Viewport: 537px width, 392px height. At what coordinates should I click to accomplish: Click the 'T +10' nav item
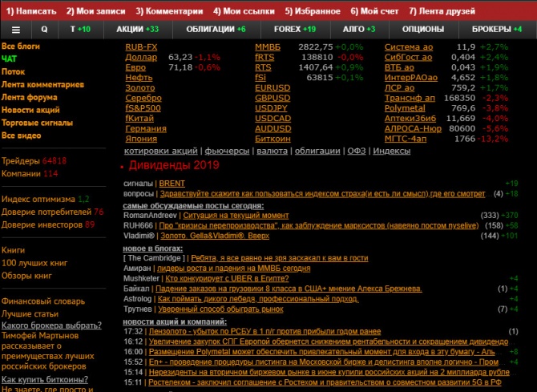tap(80, 30)
